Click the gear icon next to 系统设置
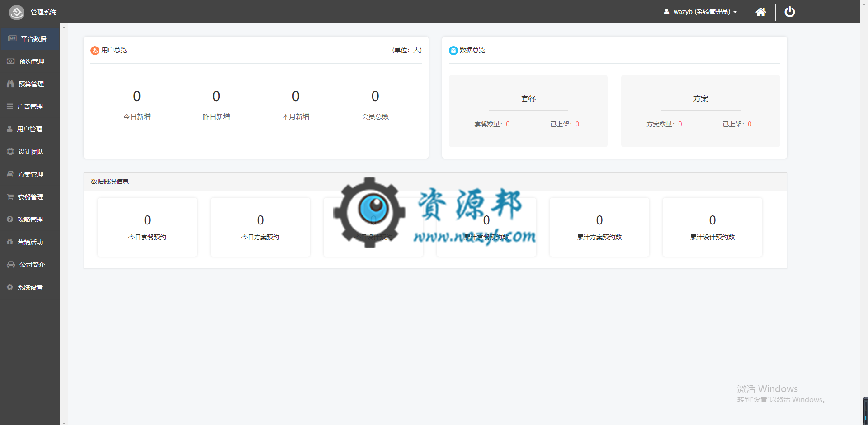Image resolution: width=868 pixels, height=425 pixels. 10,287
